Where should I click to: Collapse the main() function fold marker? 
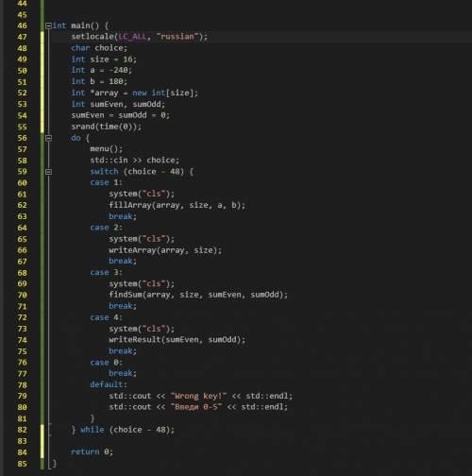48,25
